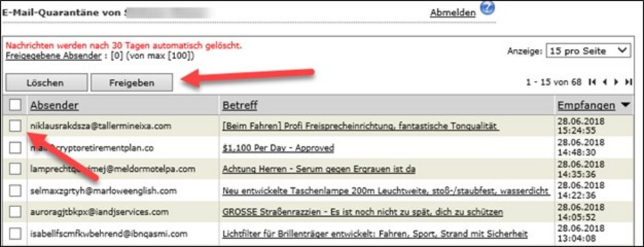
Task: Open the blue help question mark icon
Action: [487, 8]
